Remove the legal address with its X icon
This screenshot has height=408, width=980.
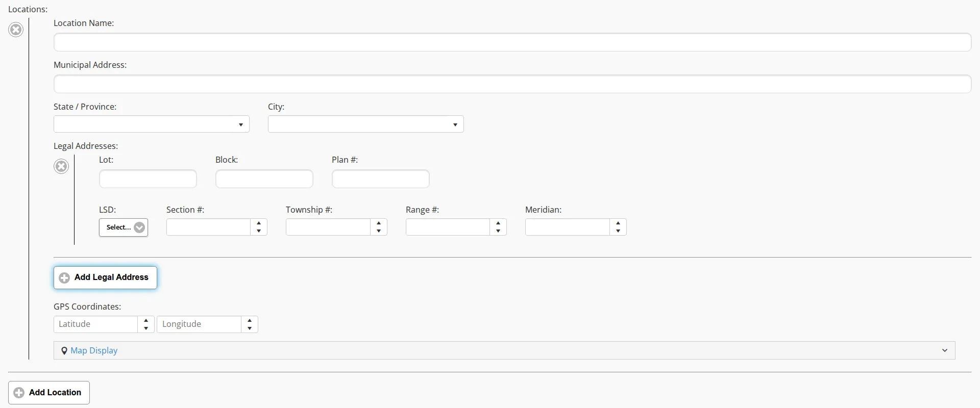click(x=61, y=166)
